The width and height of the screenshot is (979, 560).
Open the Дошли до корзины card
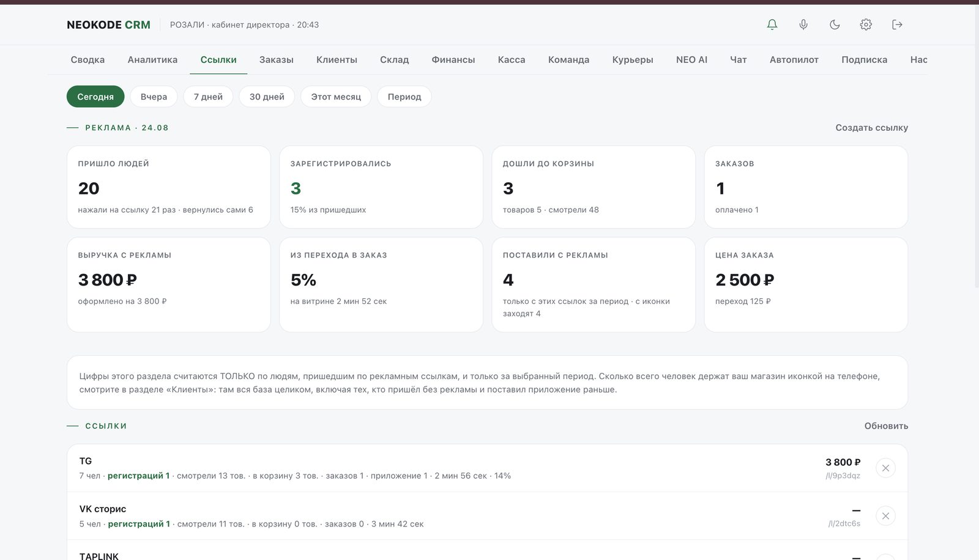594,187
